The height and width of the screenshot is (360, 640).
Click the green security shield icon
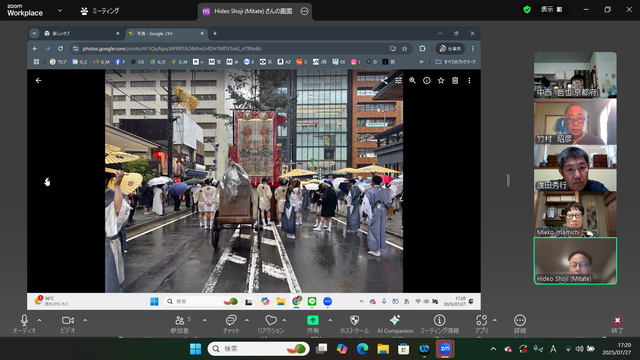(527, 9)
